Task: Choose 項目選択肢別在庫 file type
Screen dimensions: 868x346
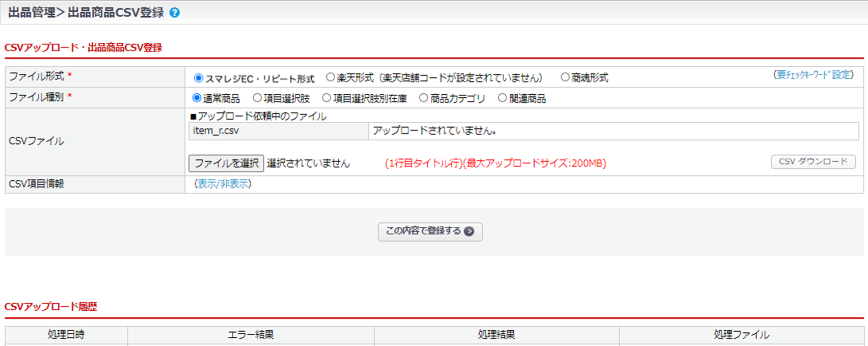Action: [327, 98]
